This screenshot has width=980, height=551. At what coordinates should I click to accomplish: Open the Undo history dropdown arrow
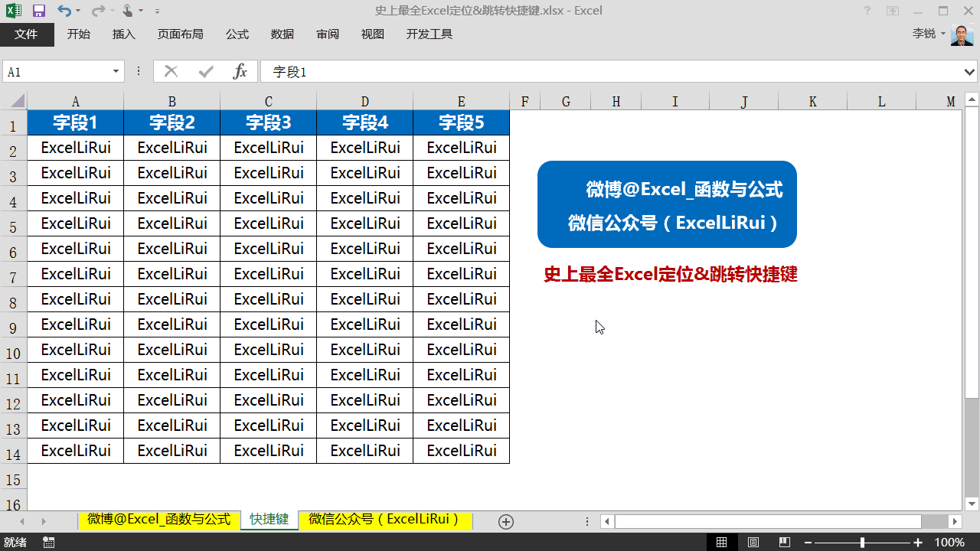(x=78, y=11)
